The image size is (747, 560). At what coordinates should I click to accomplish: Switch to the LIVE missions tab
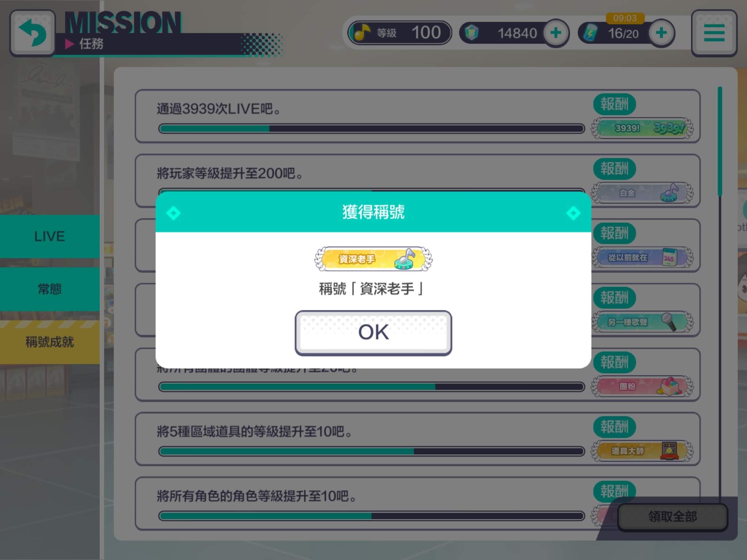pos(50,237)
